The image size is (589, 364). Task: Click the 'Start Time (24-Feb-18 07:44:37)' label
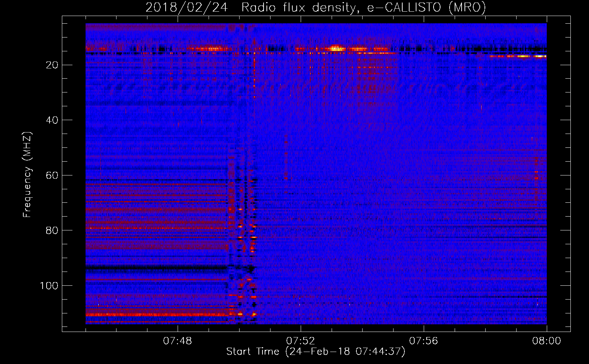(316, 352)
